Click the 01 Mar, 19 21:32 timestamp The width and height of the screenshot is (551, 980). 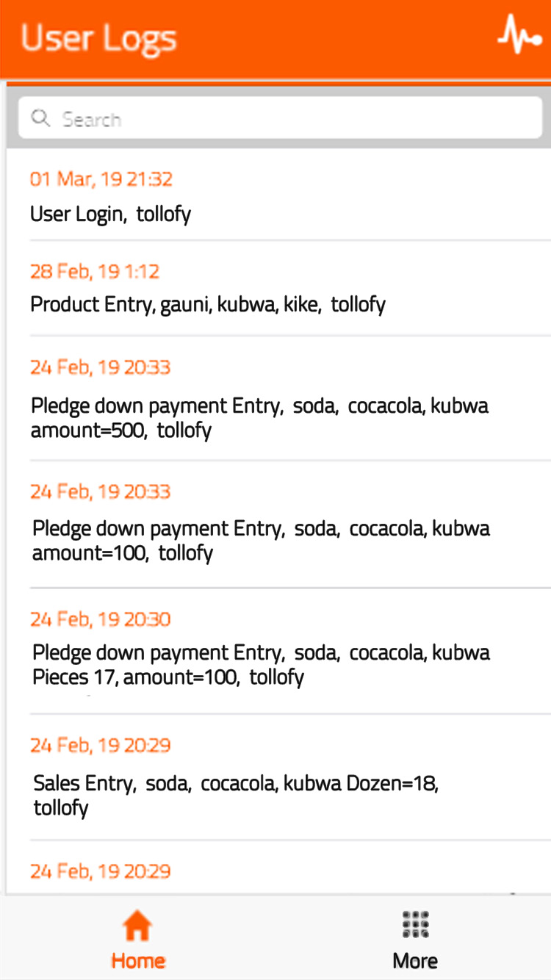pyautogui.click(x=101, y=179)
